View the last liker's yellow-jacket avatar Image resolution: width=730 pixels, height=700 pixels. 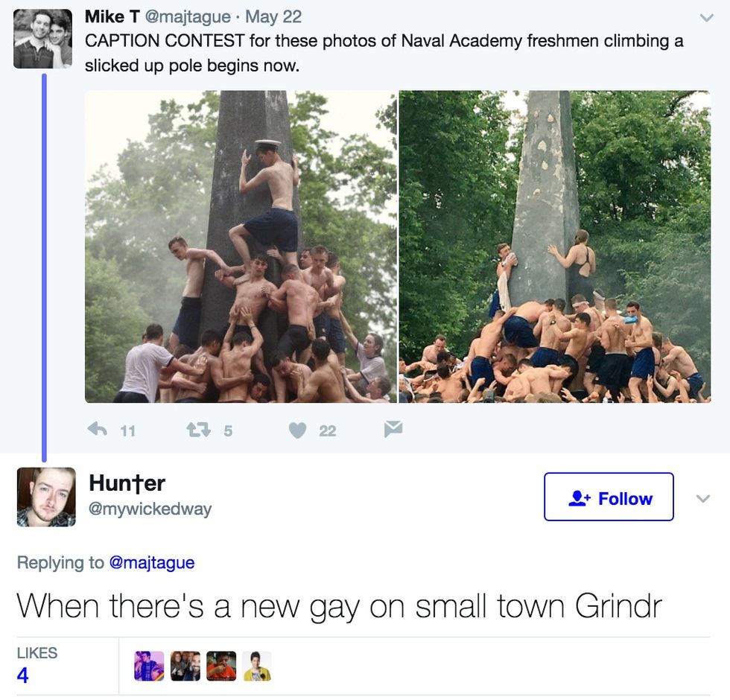pos(257,666)
